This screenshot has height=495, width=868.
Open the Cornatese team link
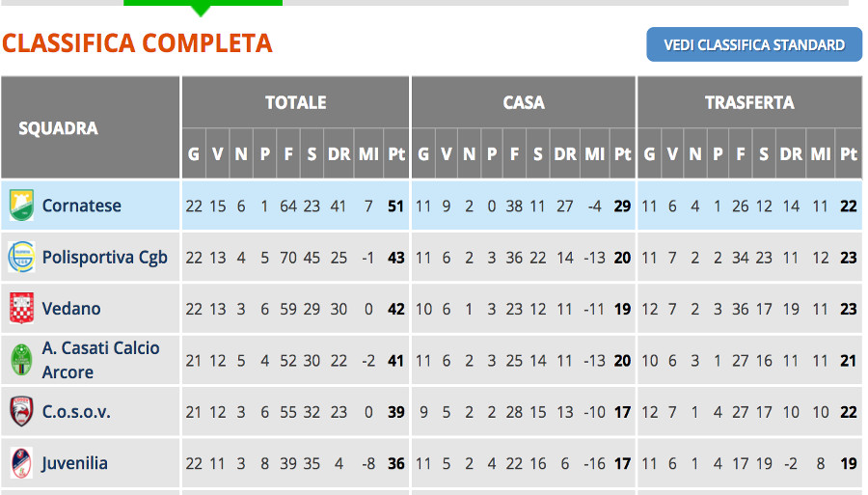pos(81,206)
